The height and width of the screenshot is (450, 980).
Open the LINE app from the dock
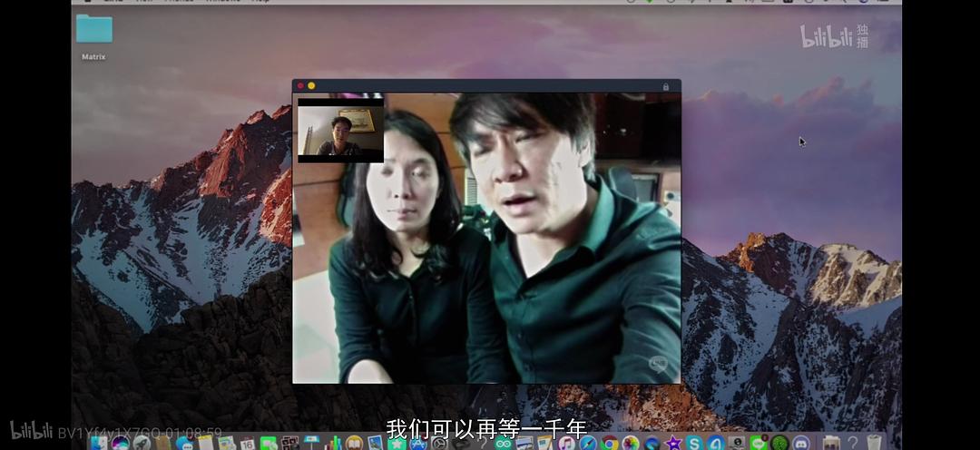pyautogui.click(x=758, y=443)
